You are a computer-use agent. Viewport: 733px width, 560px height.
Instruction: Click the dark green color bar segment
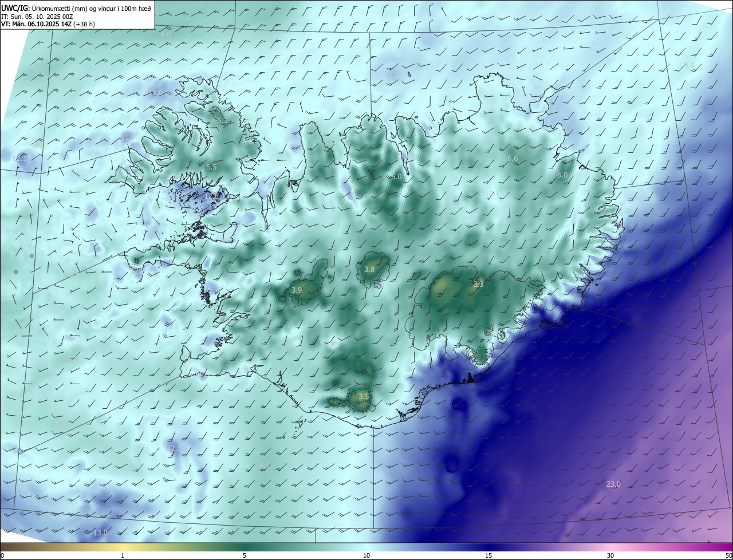245,547
